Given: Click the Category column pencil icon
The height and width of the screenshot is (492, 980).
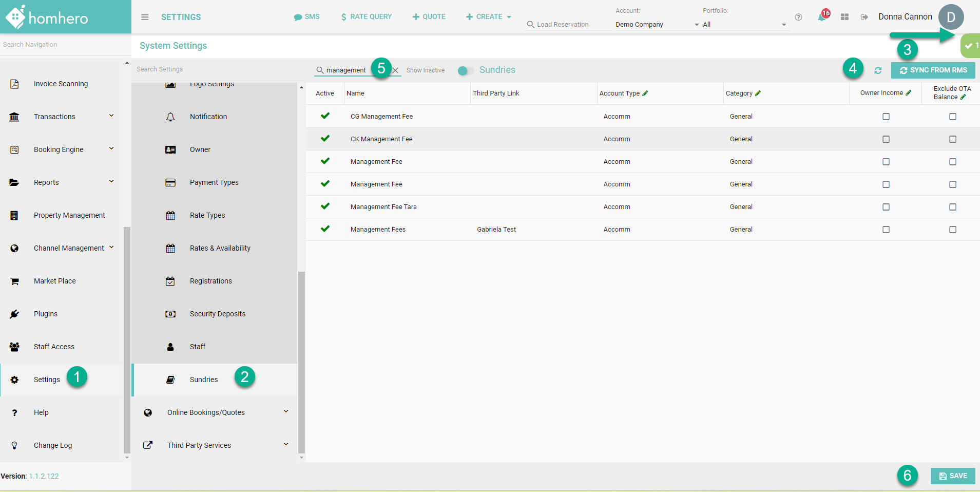Looking at the screenshot, I should tap(758, 93).
